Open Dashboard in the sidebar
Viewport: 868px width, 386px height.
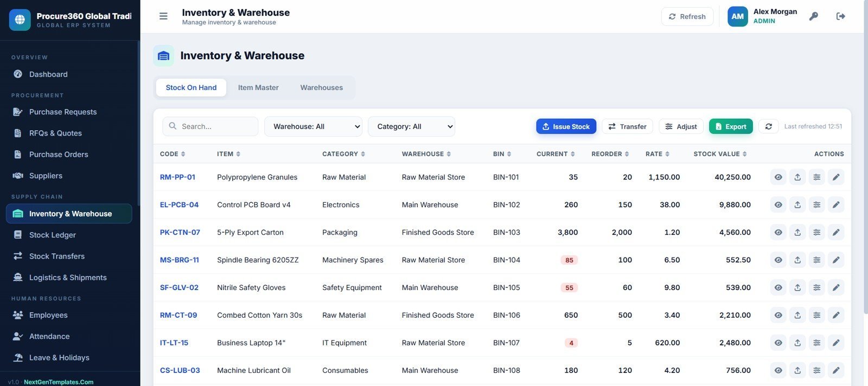coord(69,74)
